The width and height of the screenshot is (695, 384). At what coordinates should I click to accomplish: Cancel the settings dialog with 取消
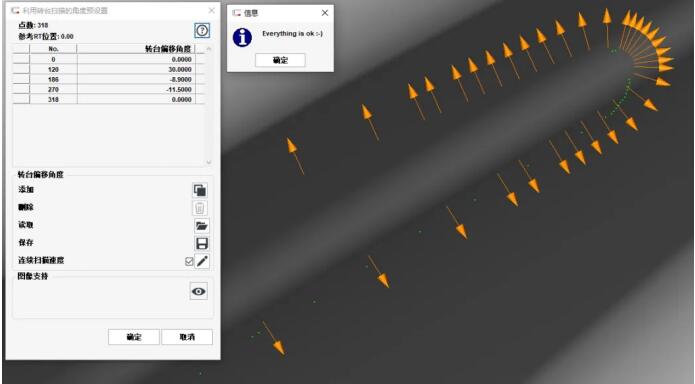pos(187,337)
